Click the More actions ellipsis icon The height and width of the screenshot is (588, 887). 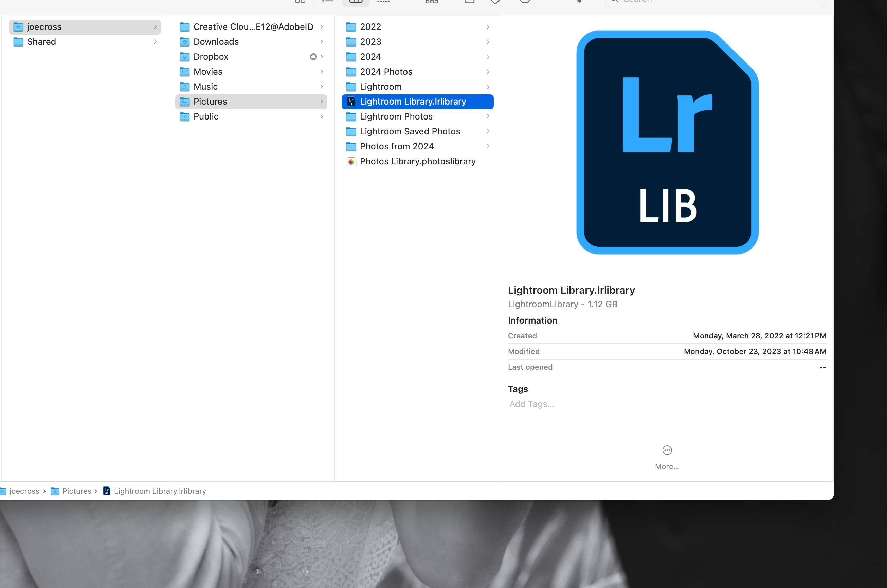coord(667,450)
